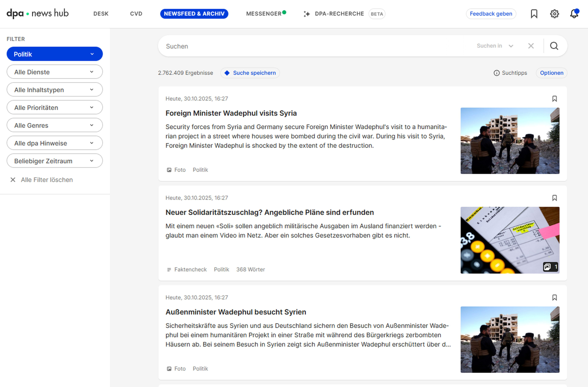The width and height of the screenshot is (588, 387).
Task: Click the image gallery count badge
Action: (x=550, y=267)
